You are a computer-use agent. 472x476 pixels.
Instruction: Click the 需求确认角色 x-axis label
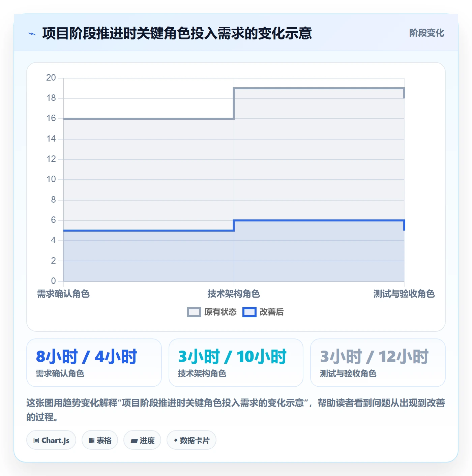click(x=63, y=294)
